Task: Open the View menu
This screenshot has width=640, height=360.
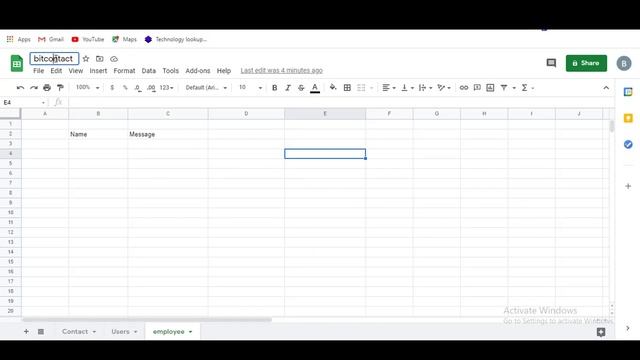Action: click(x=76, y=71)
